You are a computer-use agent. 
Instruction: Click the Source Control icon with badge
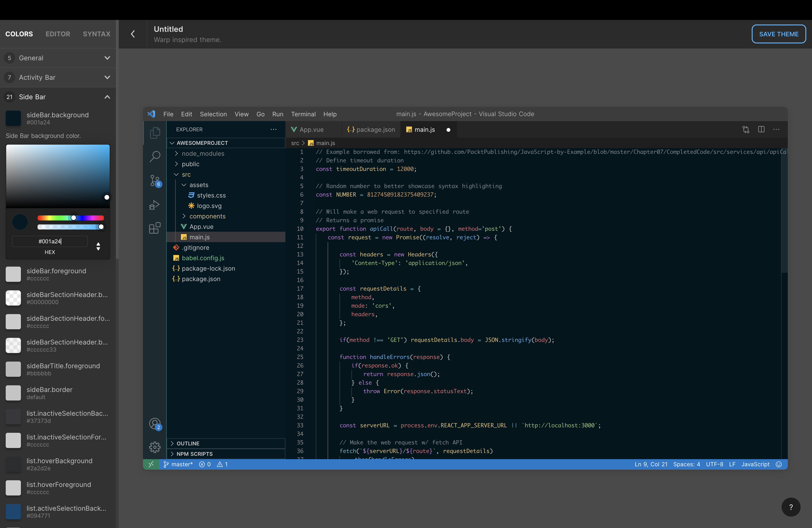click(x=155, y=181)
